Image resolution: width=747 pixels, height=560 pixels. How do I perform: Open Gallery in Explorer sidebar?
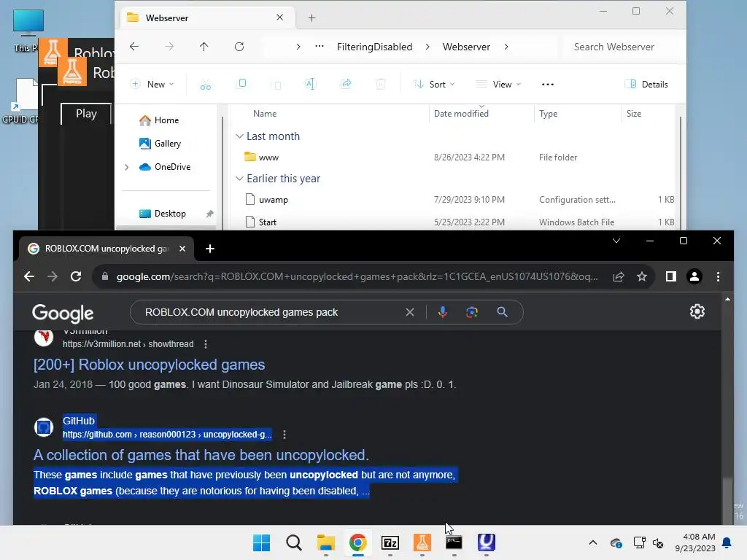(x=160, y=144)
